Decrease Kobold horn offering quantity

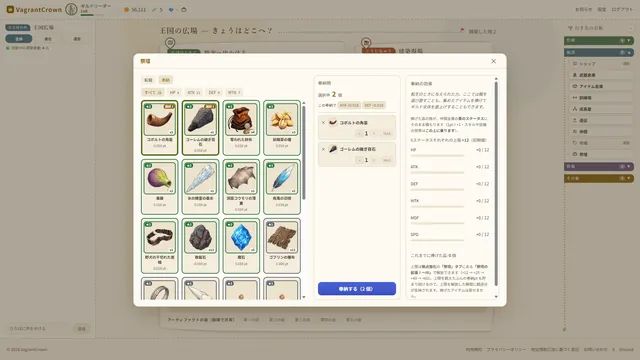[359, 133]
